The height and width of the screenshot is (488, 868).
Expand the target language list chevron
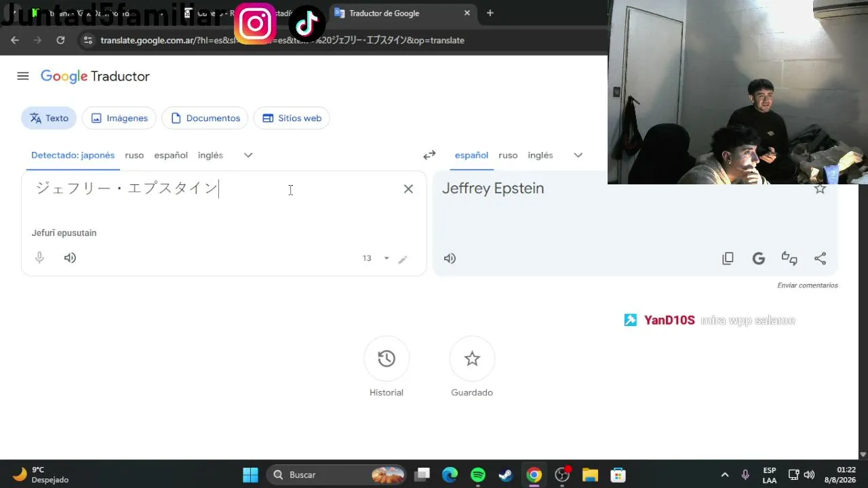[578, 155]
